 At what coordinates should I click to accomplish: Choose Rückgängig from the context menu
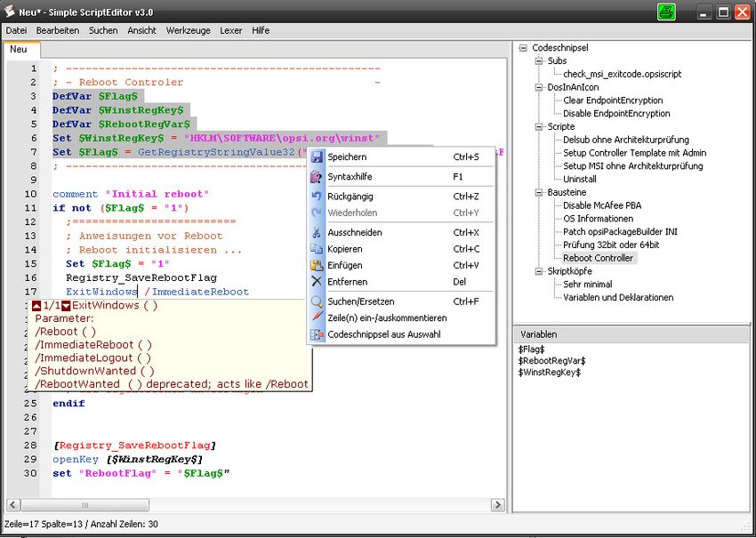pos(401,197)
